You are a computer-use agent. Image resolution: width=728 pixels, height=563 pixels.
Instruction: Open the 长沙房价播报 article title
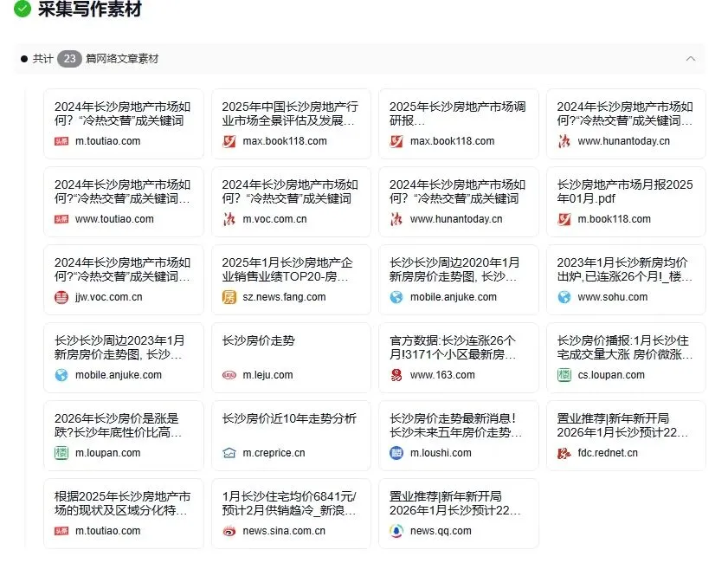point(625,348)
